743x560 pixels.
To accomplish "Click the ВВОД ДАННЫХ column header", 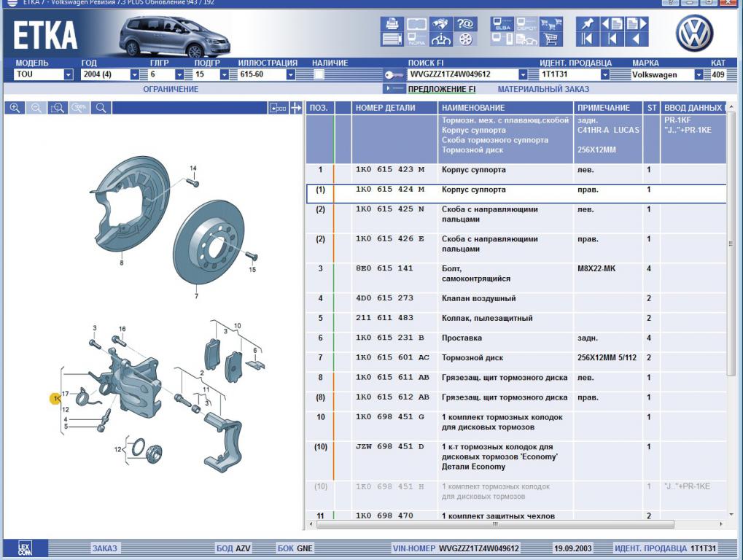I will [x=693, y=108].
